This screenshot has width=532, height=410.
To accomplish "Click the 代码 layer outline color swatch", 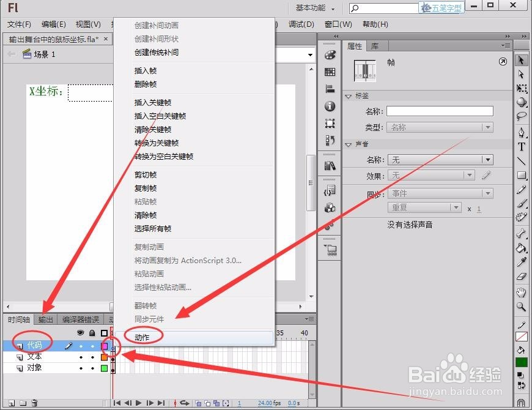I will (104, 346).
